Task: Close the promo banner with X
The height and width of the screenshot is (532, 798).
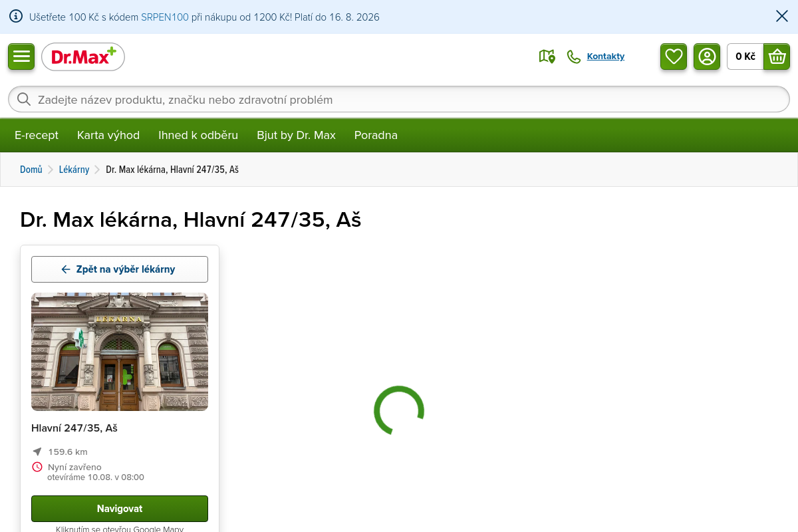Action: click(x=782, y=17)
